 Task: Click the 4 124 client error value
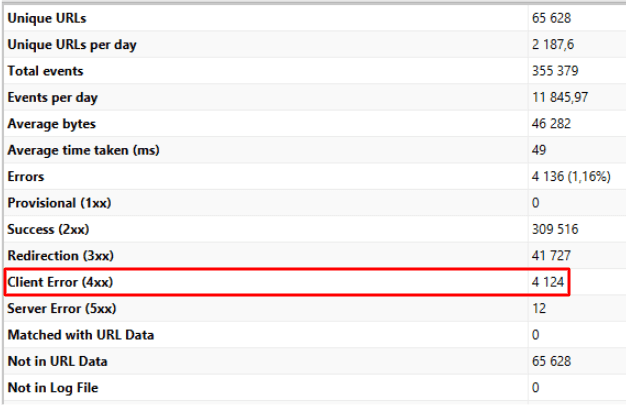[548, 282]
